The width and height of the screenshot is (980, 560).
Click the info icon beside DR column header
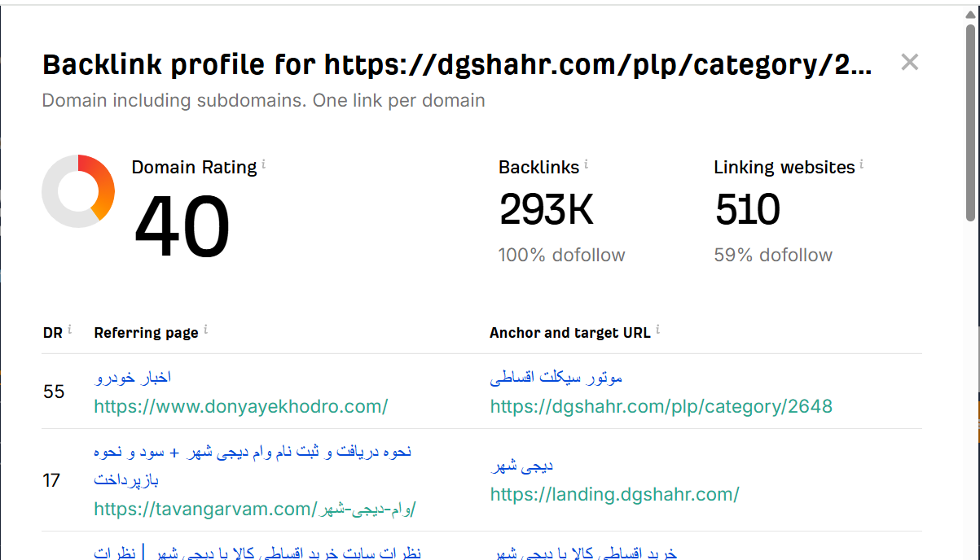(x=69, y=330)
